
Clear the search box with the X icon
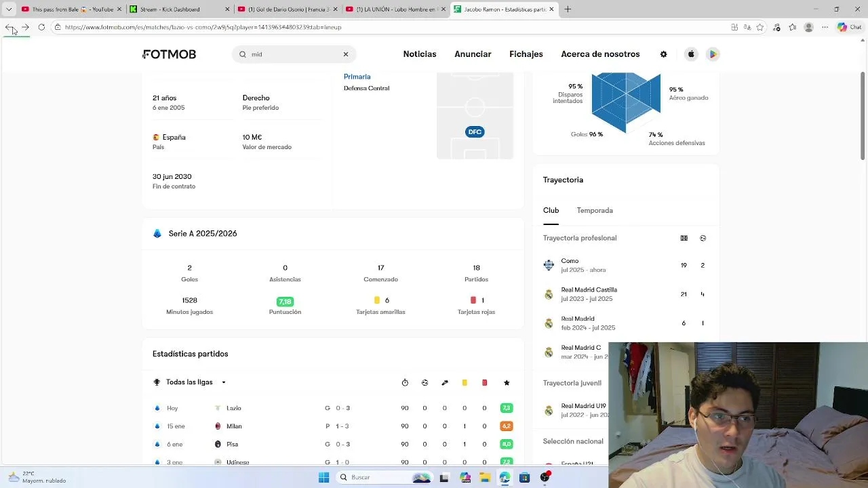pos(346,54)
